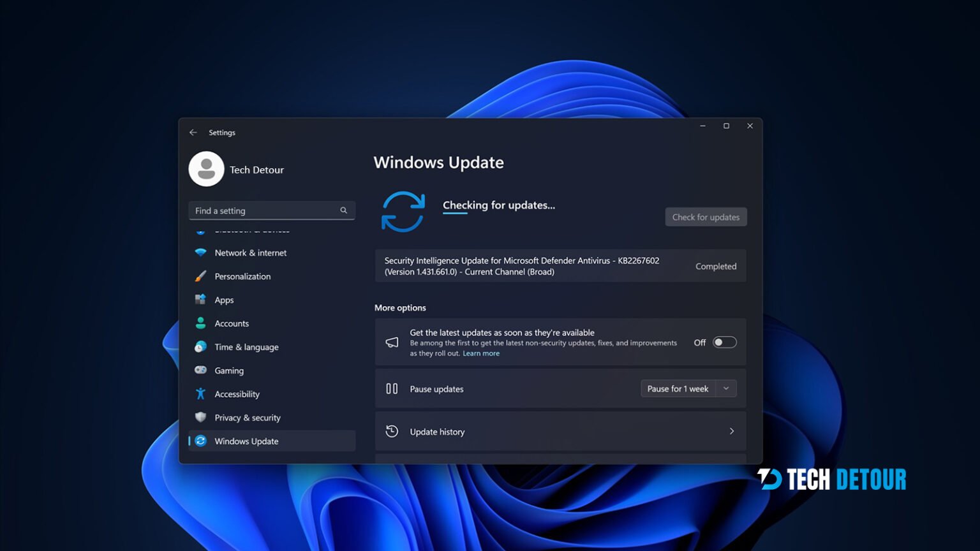The height and width of the screenshot is (551, 980).
Task: Open the Learn more link
Action: click(481, 353)
